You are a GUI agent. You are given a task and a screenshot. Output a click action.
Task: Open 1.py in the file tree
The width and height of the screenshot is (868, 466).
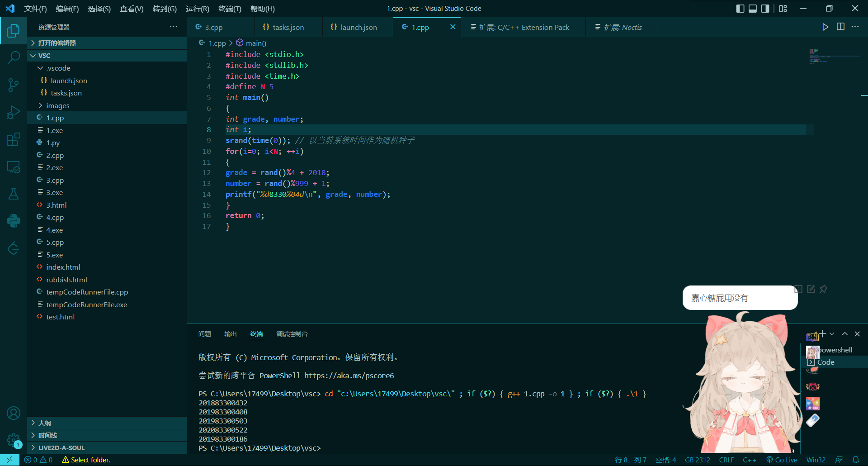click(107, 143)
